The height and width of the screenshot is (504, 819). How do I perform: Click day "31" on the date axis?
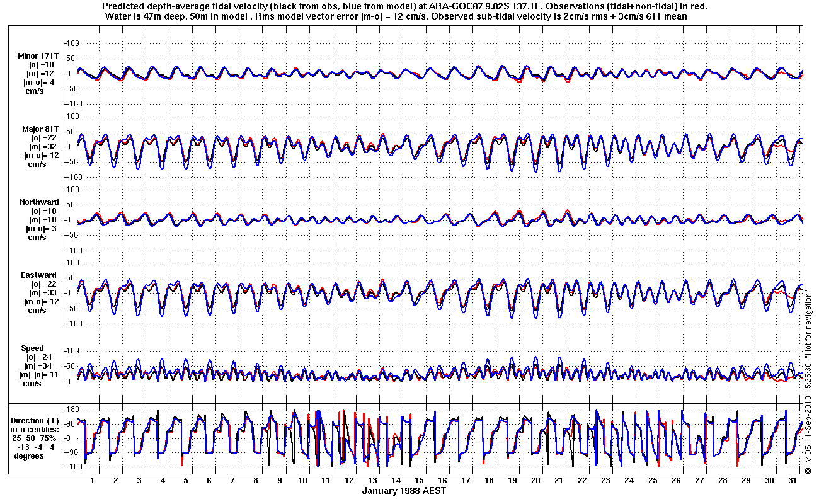(792, 480)
